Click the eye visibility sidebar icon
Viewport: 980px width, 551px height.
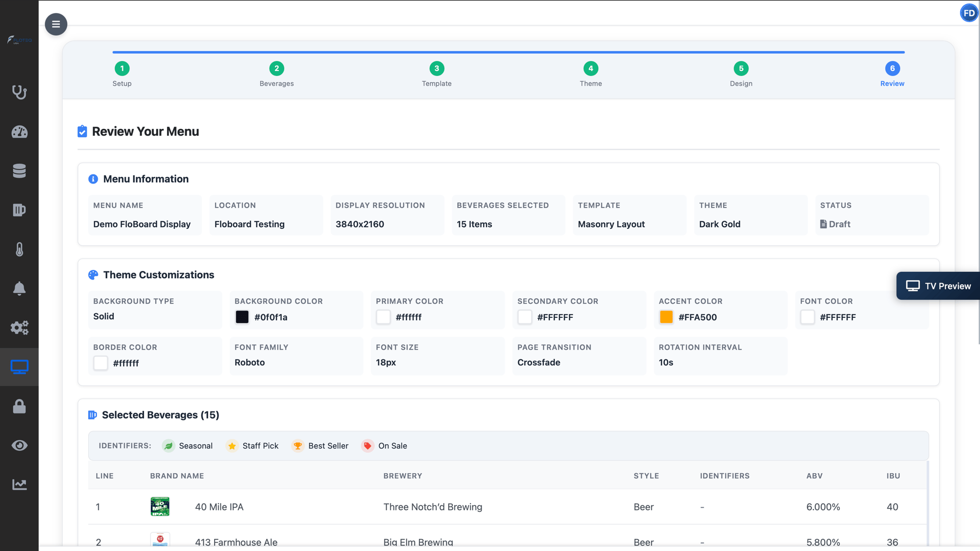pyautogui.click(x=19, y=445)
